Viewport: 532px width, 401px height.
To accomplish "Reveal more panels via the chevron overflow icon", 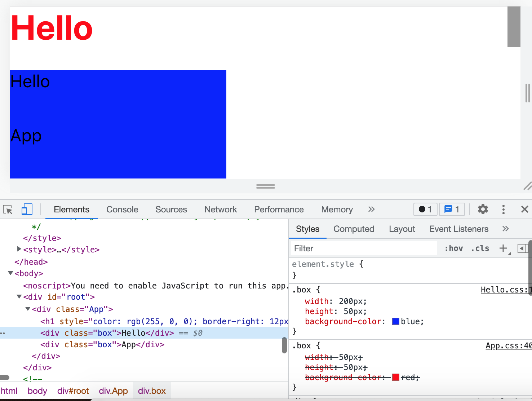I will [x=371, y=209].
